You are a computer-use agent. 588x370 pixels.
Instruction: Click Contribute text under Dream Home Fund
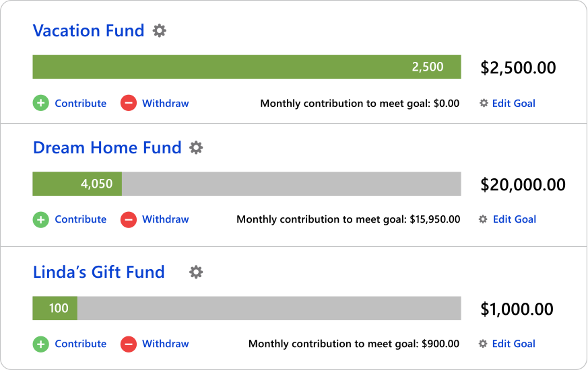point(80,219)
